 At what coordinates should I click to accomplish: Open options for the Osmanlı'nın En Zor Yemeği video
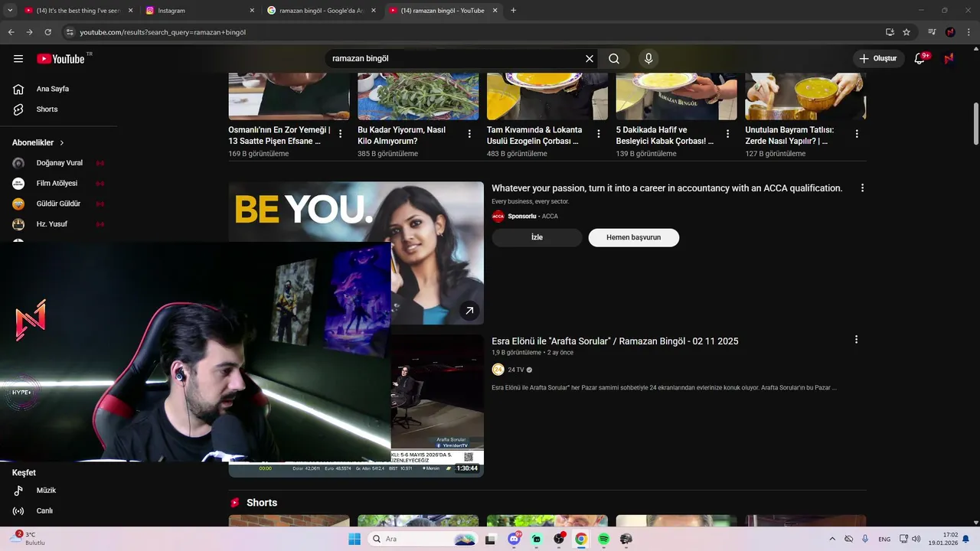tap(340, 134)
